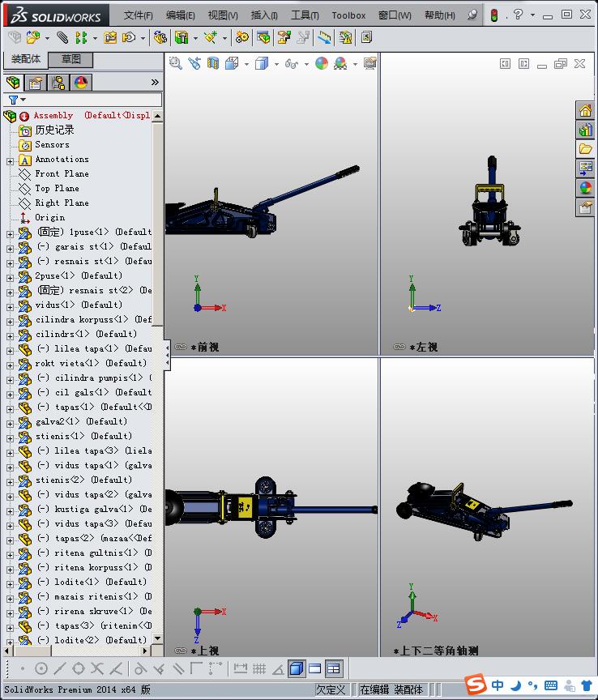Screen dimensions: 598x700
Task: Switch to the 装配体 tab
Action: (x=26, y=59)
